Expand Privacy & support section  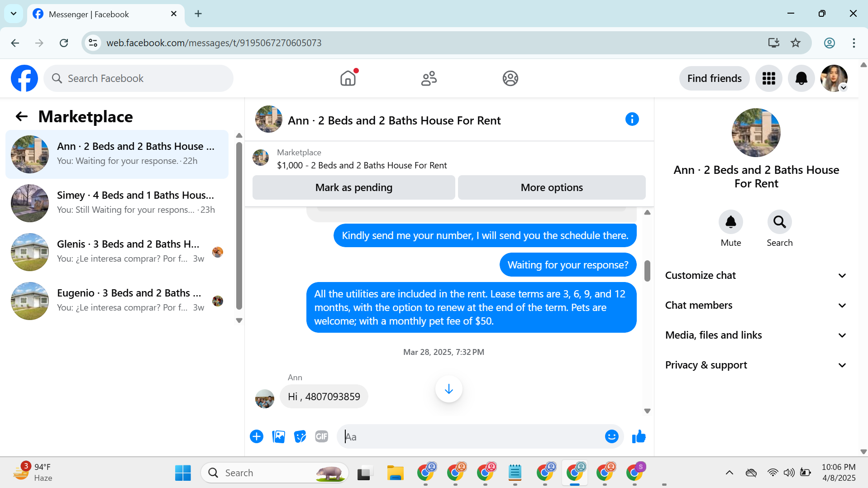tap(755, 365)
